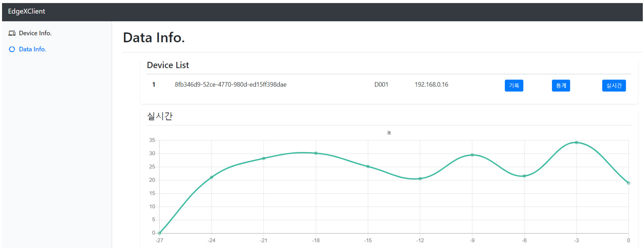Open the Device Info. sidebar link
This screenshot has width=644, height=252.
point(35,33)
